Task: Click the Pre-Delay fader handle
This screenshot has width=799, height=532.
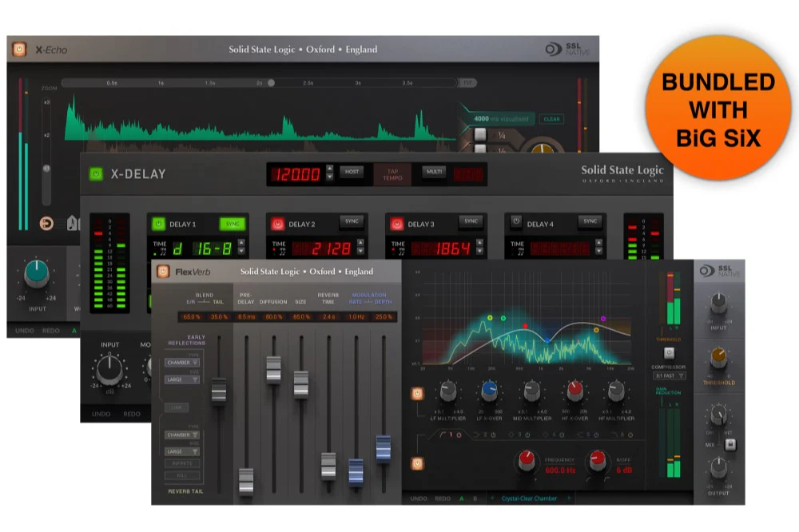Action: pos(246,481)
